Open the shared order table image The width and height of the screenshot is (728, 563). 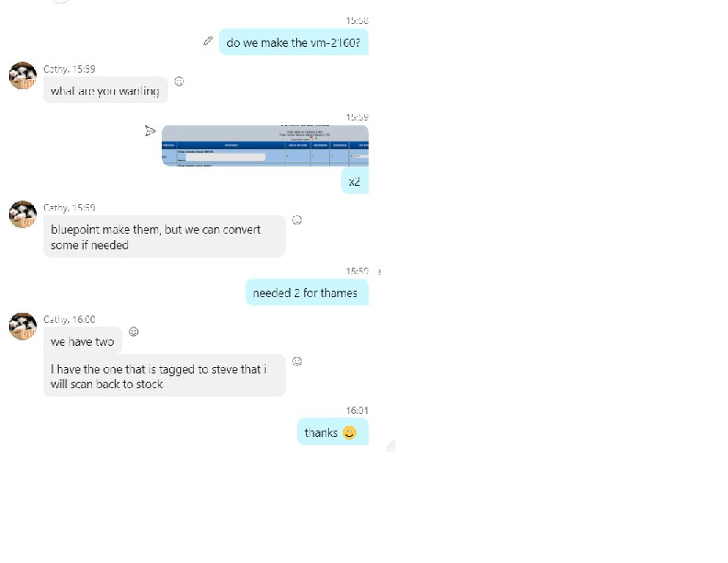(265, 145)
